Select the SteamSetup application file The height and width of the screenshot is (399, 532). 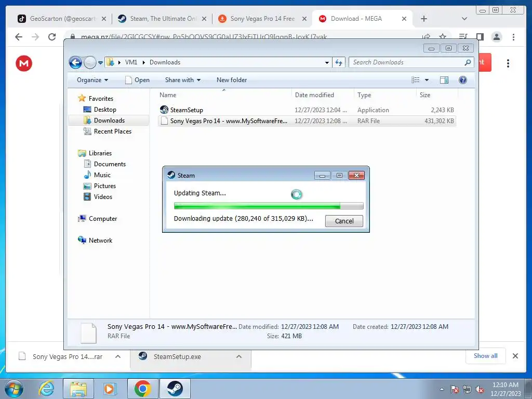(307, 110)
